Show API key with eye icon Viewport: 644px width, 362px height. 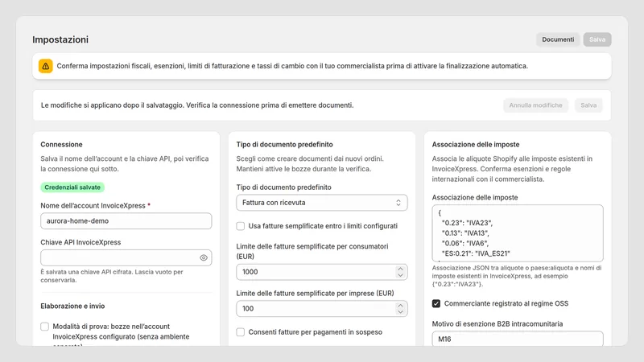204,257
